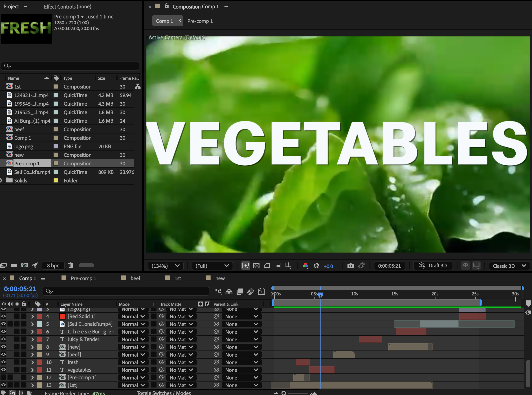The width and height of the screenshot is (532, 395).
Task: Open the Graph Editor icon
Action: click(261, 291)
